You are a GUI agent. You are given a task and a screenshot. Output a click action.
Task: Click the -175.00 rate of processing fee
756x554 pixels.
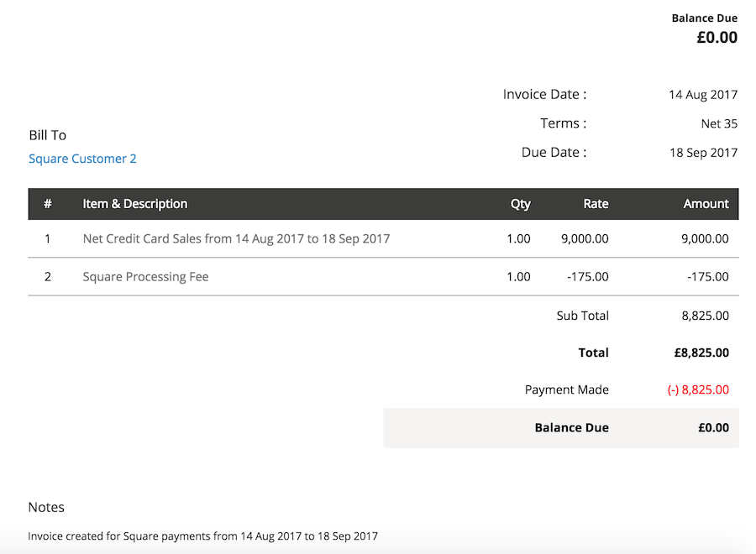coord(588,276)
